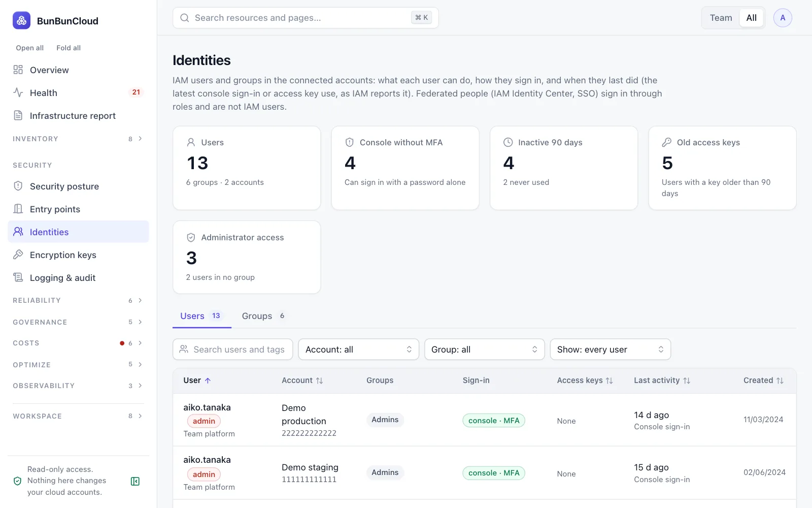Screen dimensions: 812x508
Task: Click account number 222222222222
Action: [x=309, y=433]
